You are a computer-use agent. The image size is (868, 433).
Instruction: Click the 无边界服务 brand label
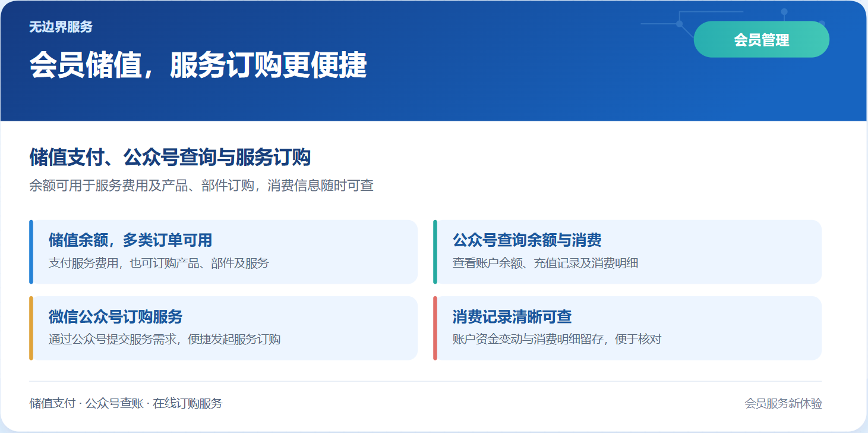61,27
